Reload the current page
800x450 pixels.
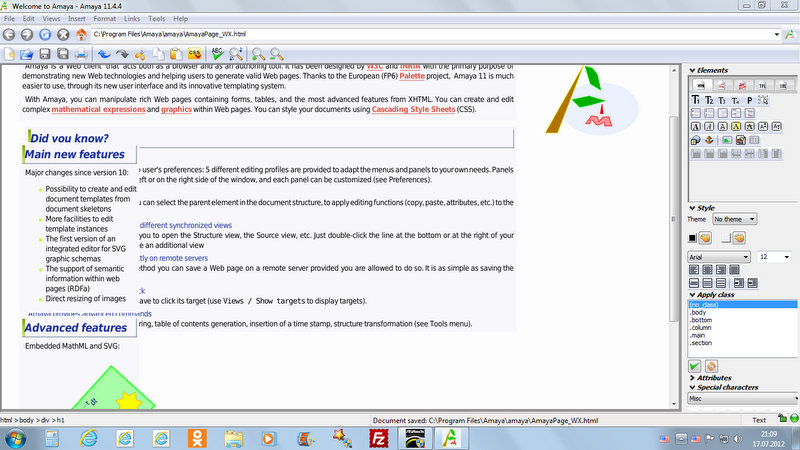click(45, 34)
